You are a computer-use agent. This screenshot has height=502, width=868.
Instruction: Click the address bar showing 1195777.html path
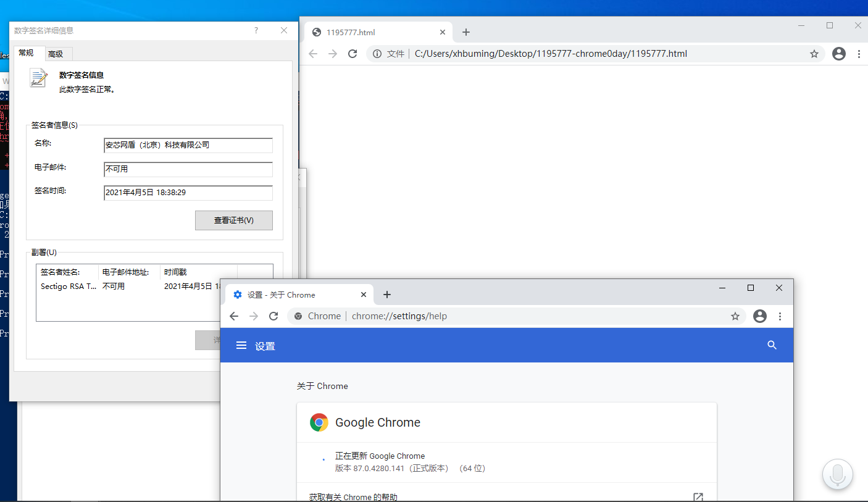pos(596,54)
